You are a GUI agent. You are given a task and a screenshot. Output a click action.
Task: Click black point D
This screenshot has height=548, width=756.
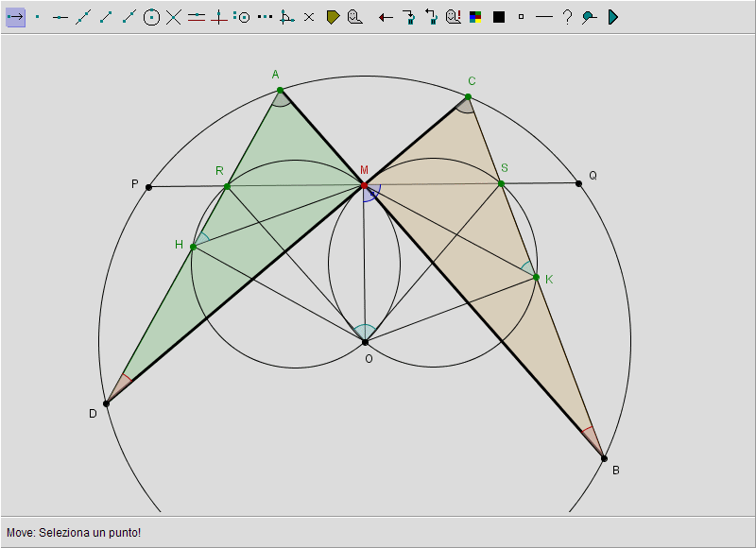point(106,403)
